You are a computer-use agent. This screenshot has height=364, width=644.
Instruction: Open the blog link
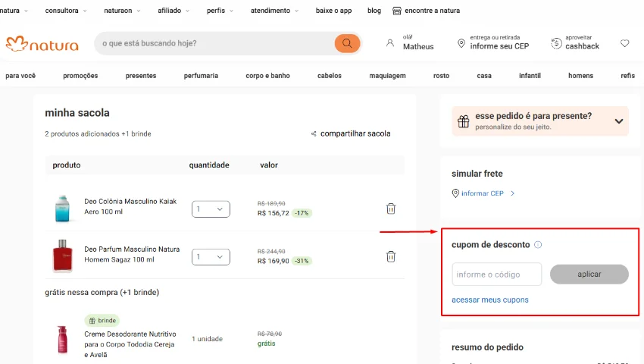(x=374, y=11)
